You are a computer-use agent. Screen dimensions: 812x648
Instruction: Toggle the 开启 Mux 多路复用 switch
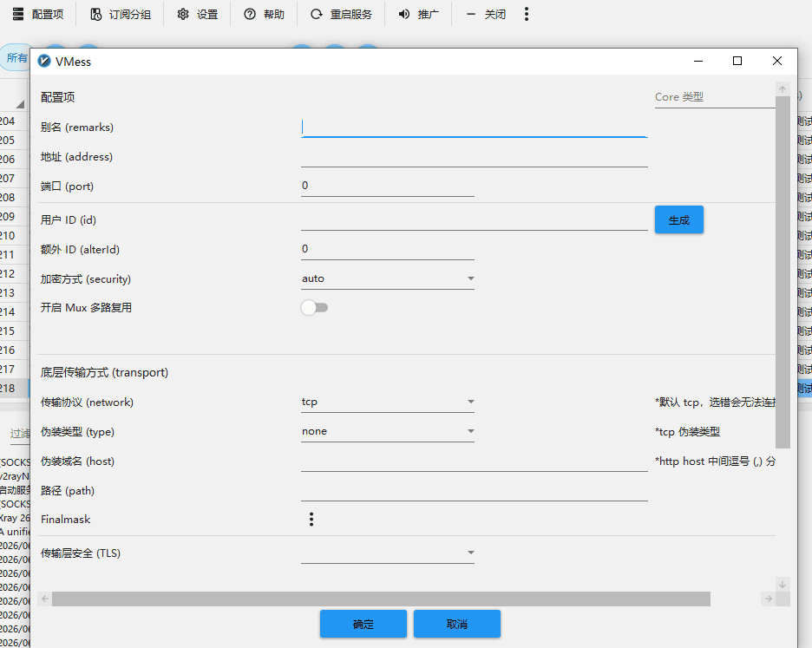314,308
